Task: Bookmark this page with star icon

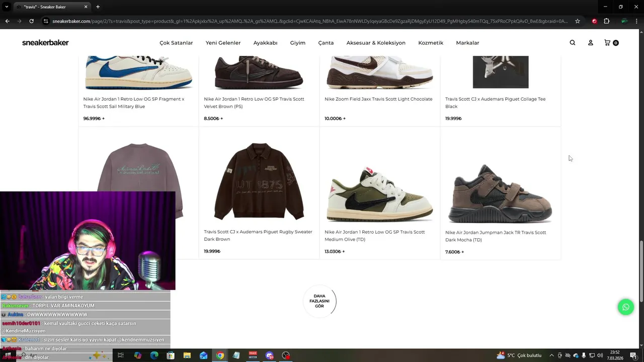Action: point(578,21)
